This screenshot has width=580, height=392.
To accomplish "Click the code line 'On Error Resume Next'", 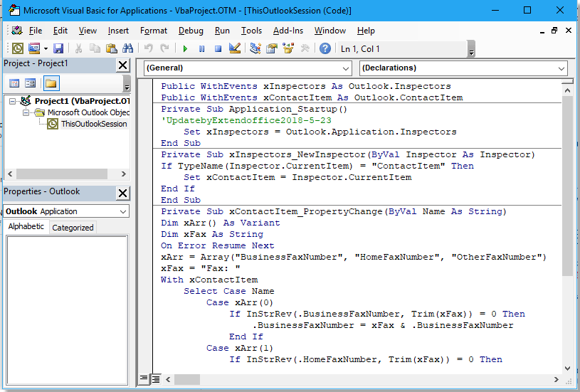I will pyautogui.click(x=218, y=245).
